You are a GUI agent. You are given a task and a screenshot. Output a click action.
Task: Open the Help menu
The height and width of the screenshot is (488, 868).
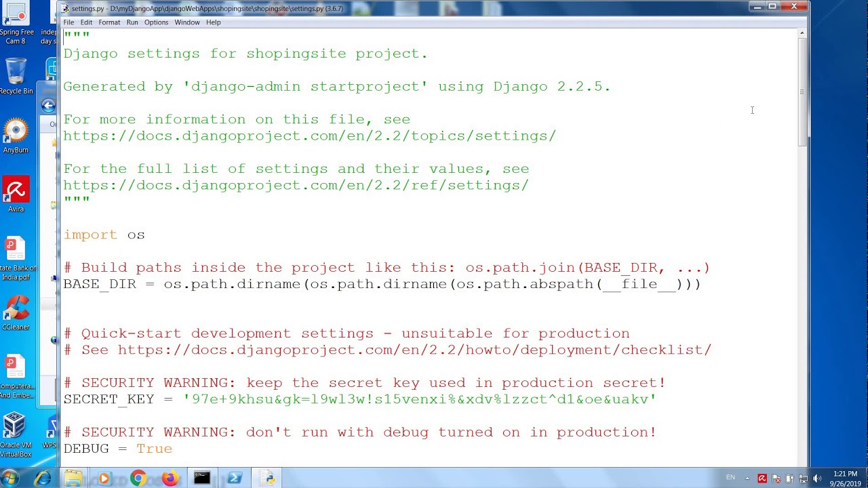tap(213, 22)
